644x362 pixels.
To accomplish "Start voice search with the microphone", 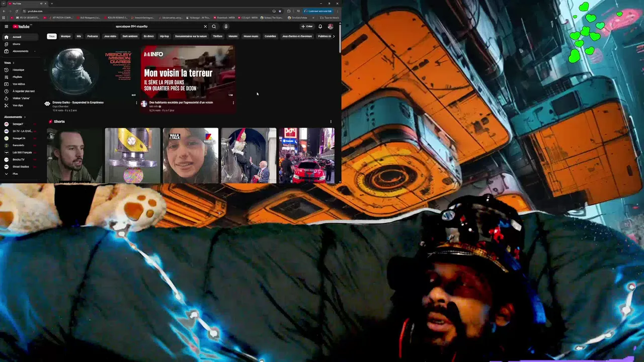I will tap(226, 27).
